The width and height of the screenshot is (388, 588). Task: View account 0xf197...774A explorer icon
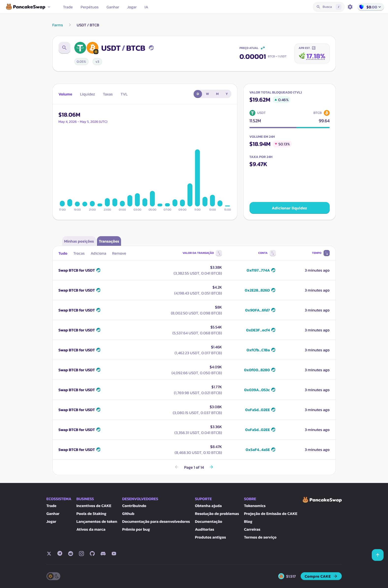pos(273,270)
